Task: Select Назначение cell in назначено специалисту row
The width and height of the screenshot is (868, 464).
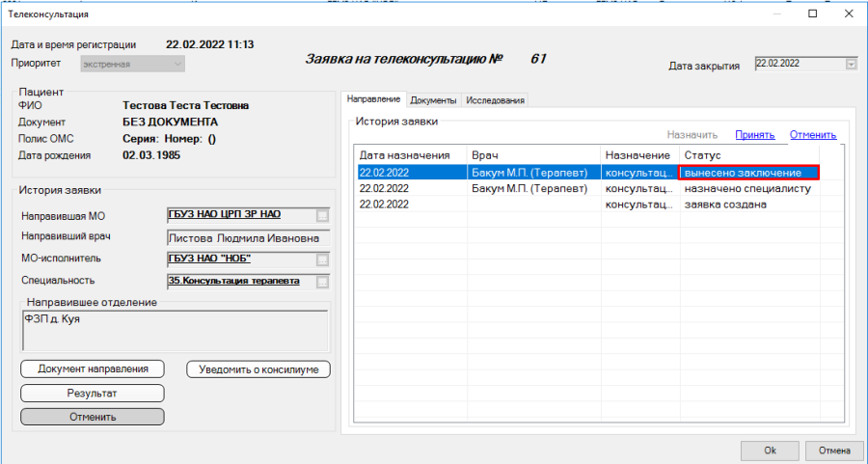Action: (x=640, y=189)
